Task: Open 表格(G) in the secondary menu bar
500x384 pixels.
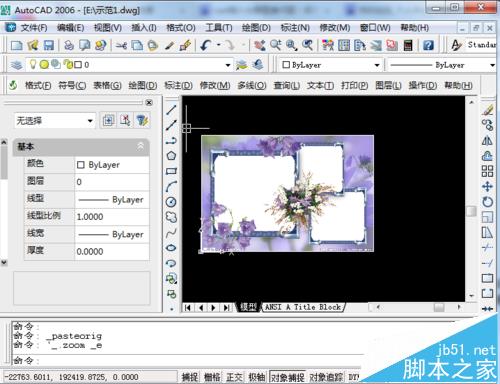Action: click(x=107, y=86)
